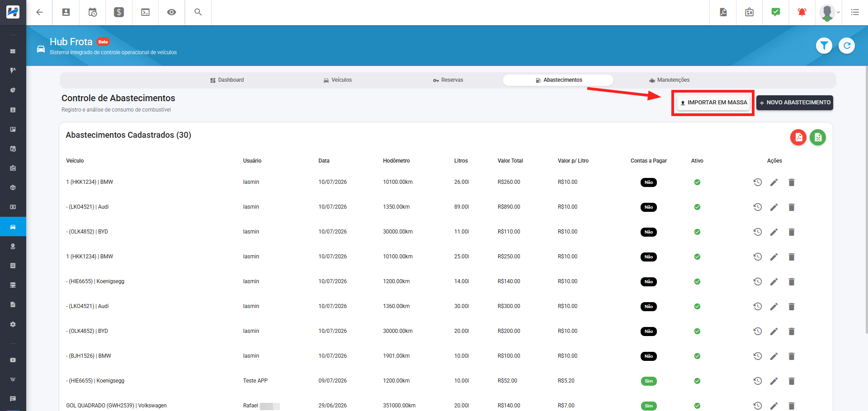Toggle active checkmark of the first BMW record

click(697, 182)
